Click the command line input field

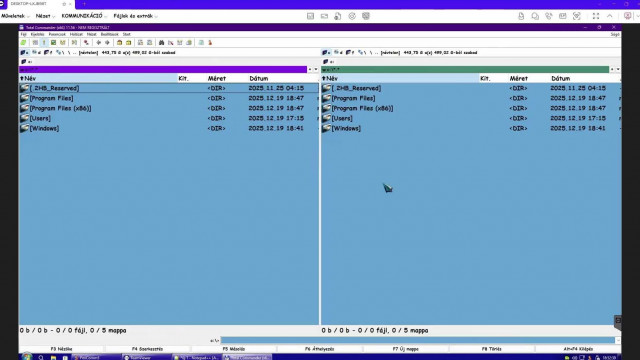click(x=418, y=340)
